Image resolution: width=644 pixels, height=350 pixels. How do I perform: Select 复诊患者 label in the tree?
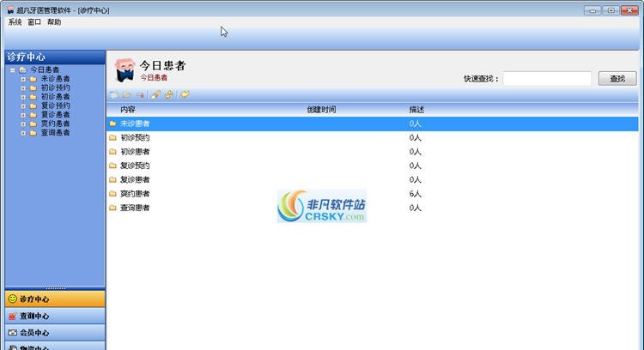(x=55, y=114)
